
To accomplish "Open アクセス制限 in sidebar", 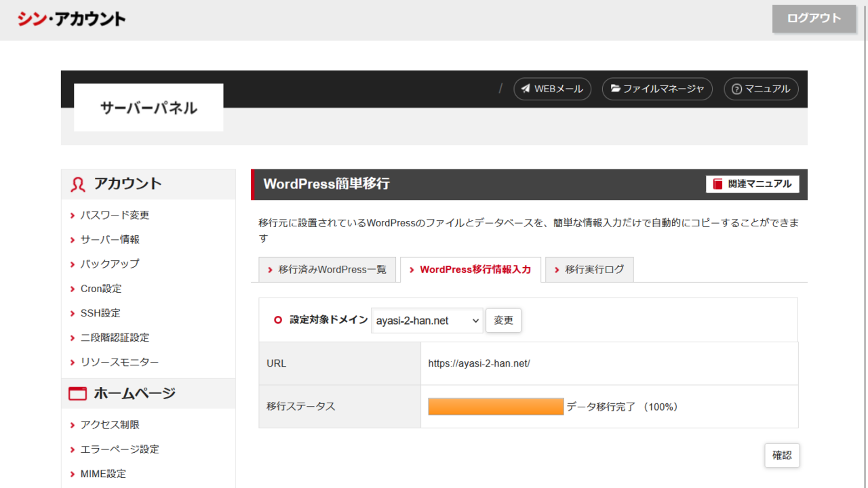I will pyautogui.click(x=110, y=425).
